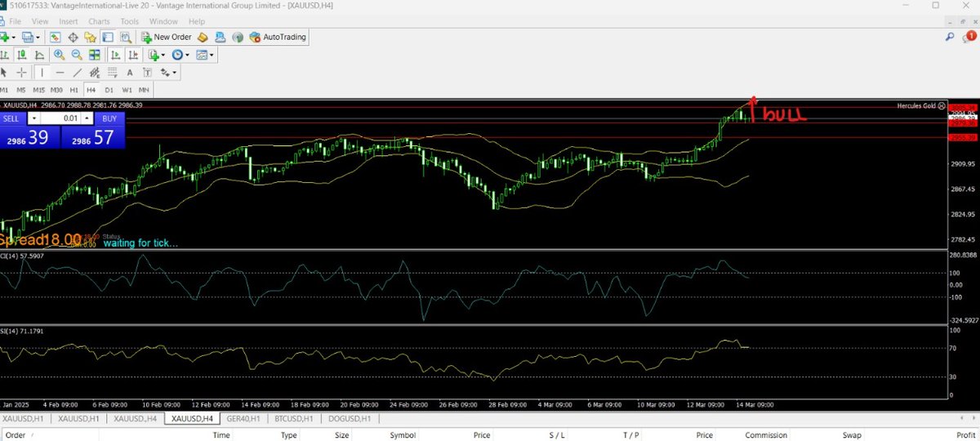Switch to M5 timeframe
980x441 pixels.
pos(21,90)
